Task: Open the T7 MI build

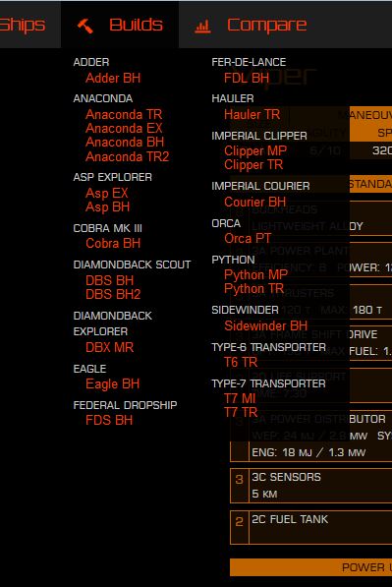Action: pos(240,398)
